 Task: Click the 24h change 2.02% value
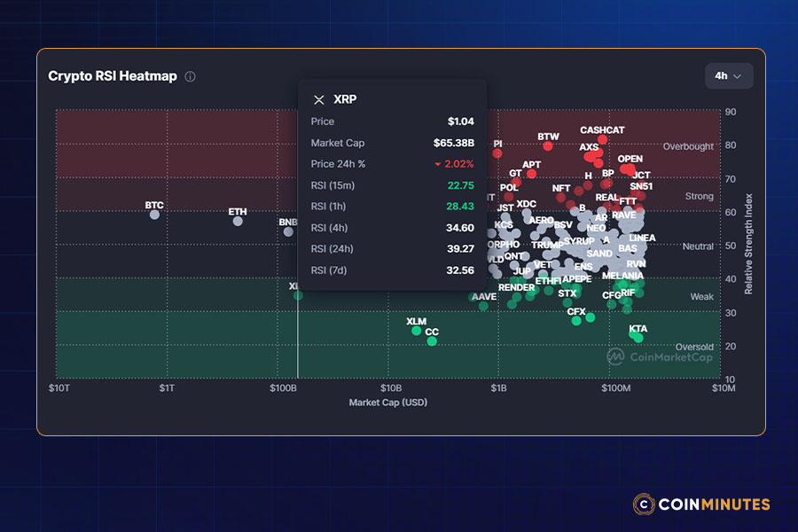[454, 164]
